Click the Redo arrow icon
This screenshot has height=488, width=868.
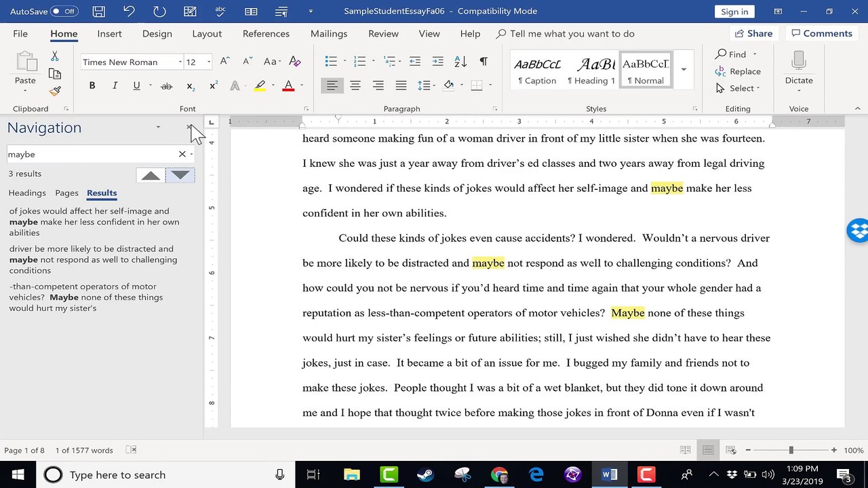click(x=159, y=12)
